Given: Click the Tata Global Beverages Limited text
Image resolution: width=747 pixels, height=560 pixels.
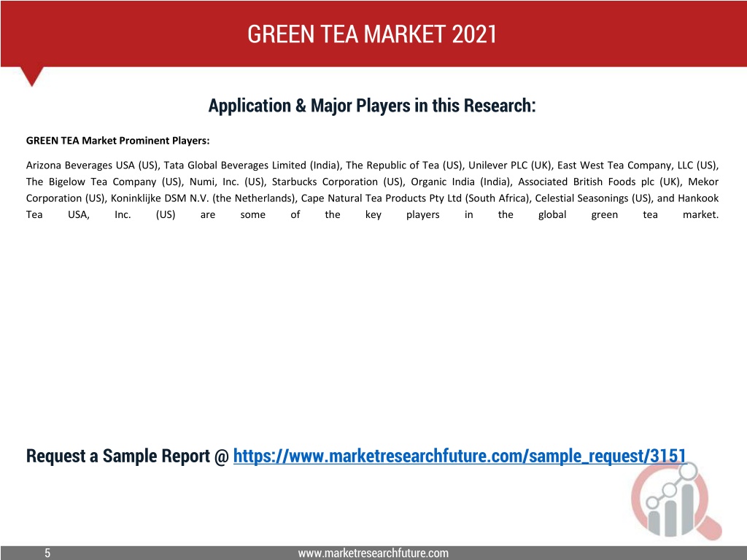Looking at the screenshot, I should coord(235,166).
